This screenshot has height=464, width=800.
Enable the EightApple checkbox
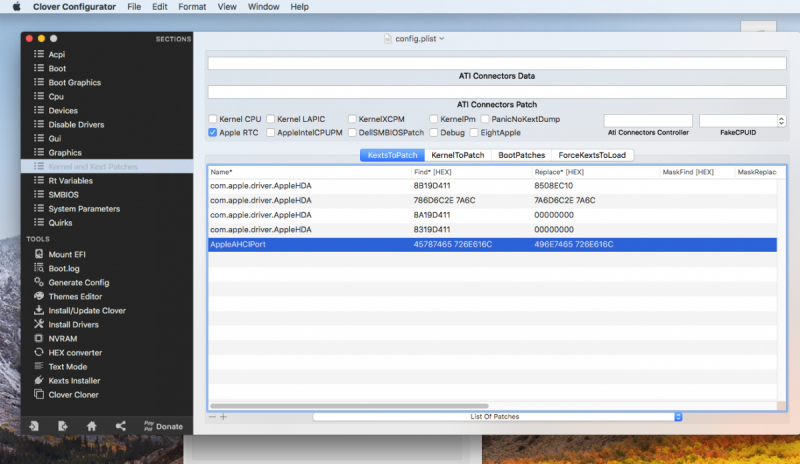pyautogui.click(x=474, y=133)
